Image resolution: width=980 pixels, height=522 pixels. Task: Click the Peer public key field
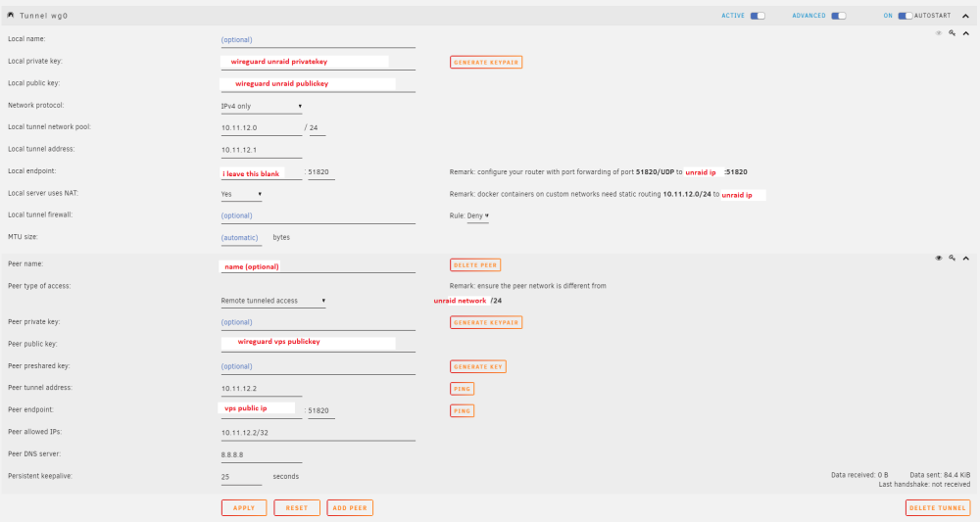[318, 344]
